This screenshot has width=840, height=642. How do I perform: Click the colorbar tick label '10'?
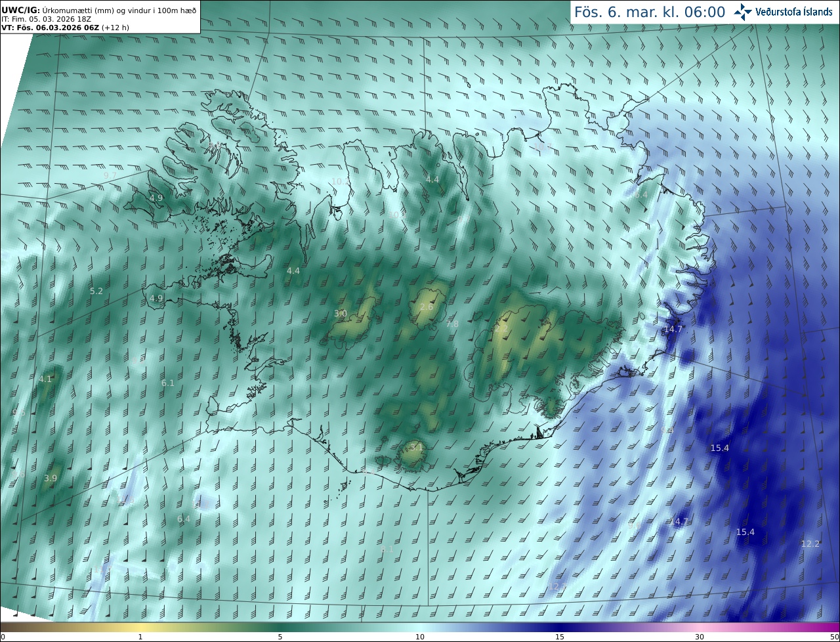tap(420, 637)
